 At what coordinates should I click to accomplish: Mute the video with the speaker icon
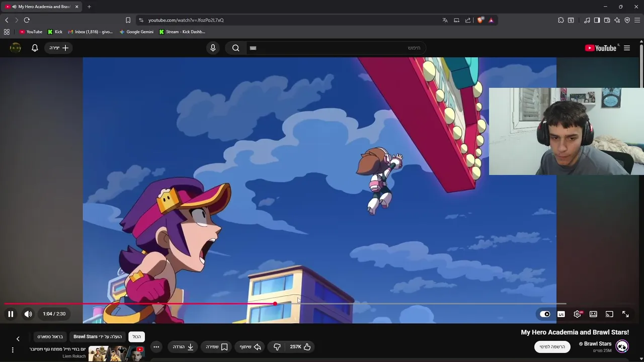point(28,314)
